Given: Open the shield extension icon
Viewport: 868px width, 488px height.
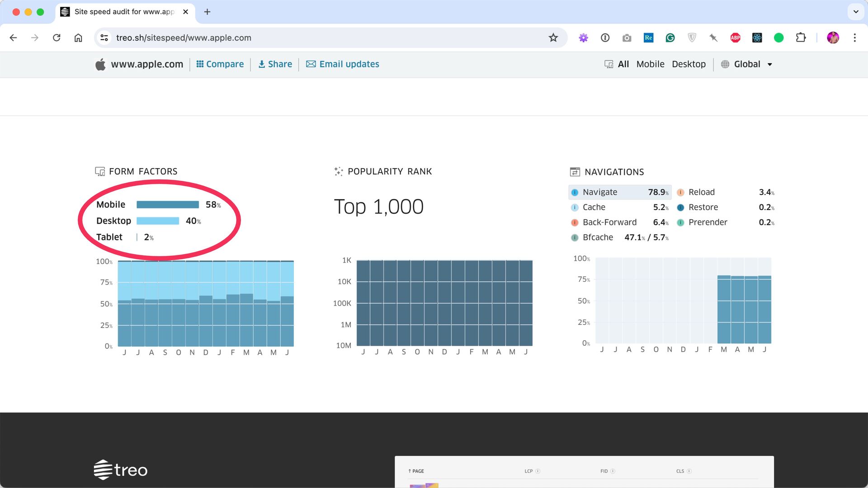Looking at the screenshot, I should (x=692, y=38).
